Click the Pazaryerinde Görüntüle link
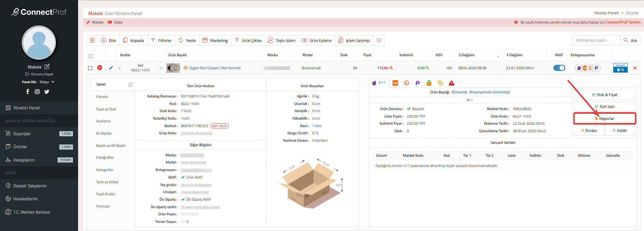644x231 pixels. (489, 92)
